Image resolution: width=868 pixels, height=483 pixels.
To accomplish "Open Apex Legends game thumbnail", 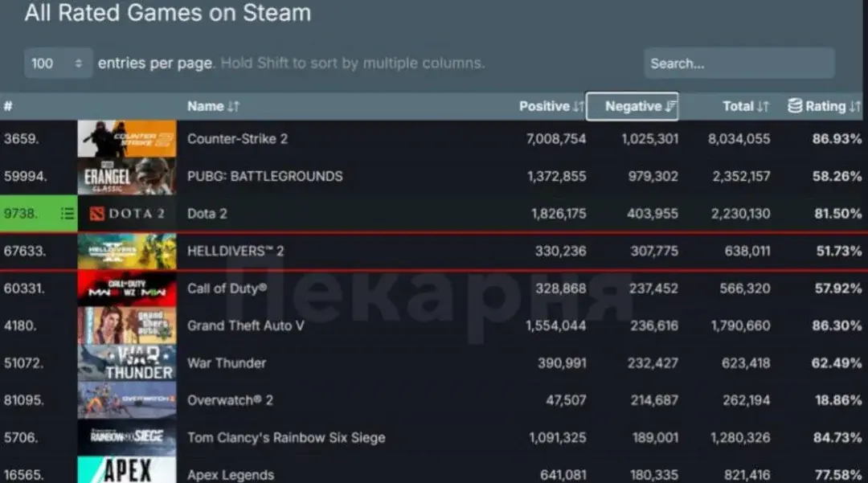I will click(x=127, y=470).
